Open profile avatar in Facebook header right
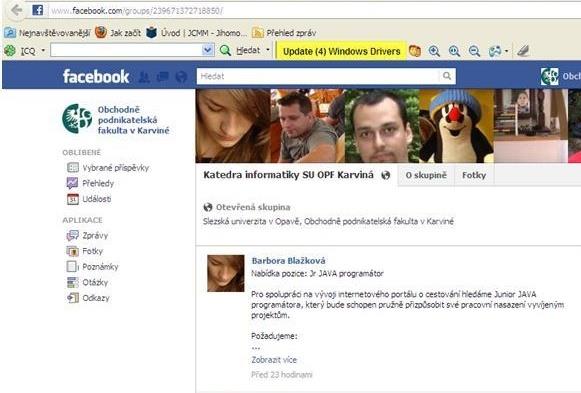581x393 pixels. [x=549, y=77]
